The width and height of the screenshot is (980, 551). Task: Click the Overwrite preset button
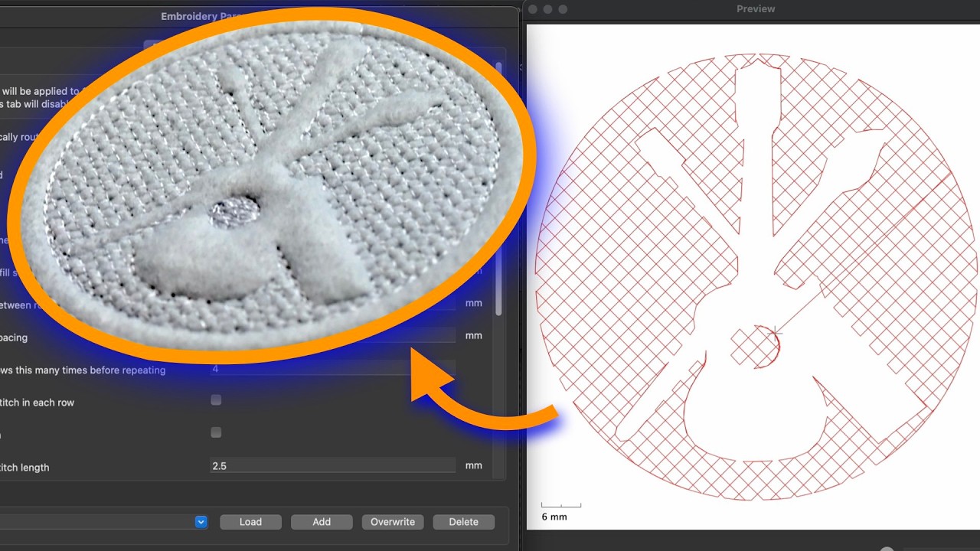393,522
